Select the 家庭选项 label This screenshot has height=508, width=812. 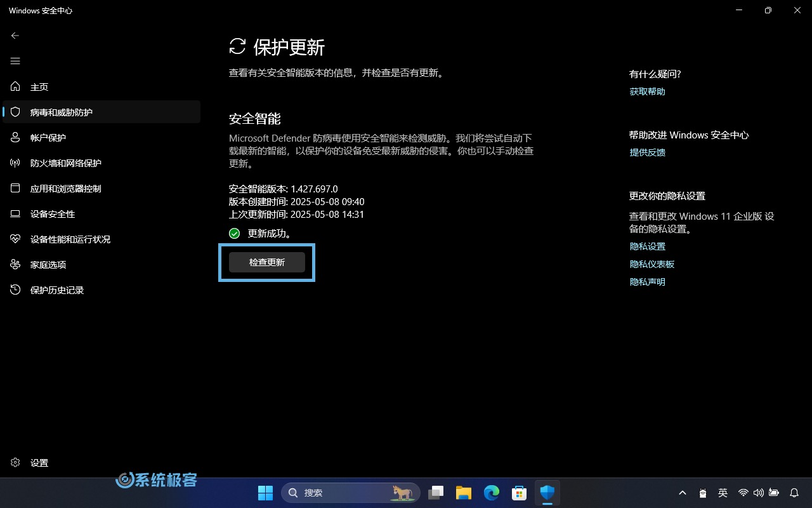click(x=48, y=265)
